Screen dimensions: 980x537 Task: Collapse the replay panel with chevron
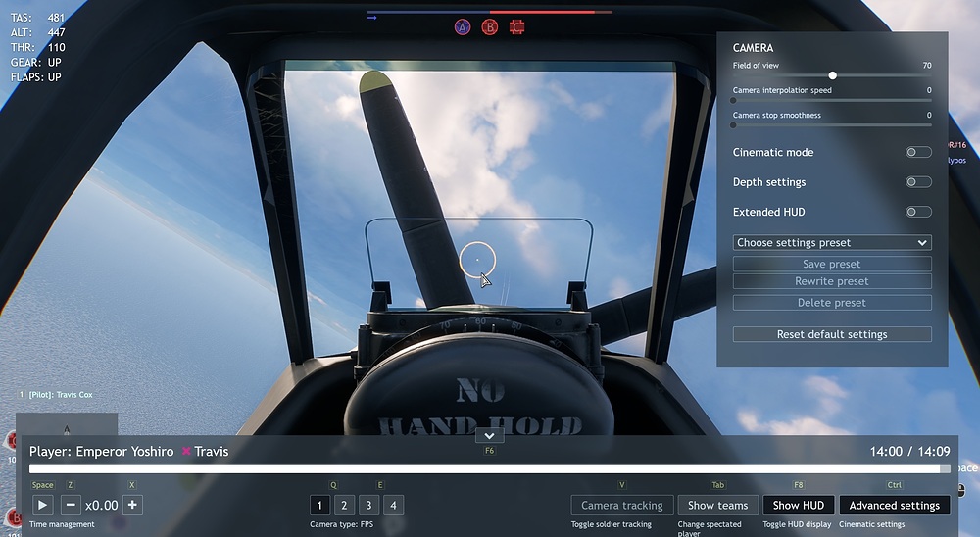[x=489, y=436]
